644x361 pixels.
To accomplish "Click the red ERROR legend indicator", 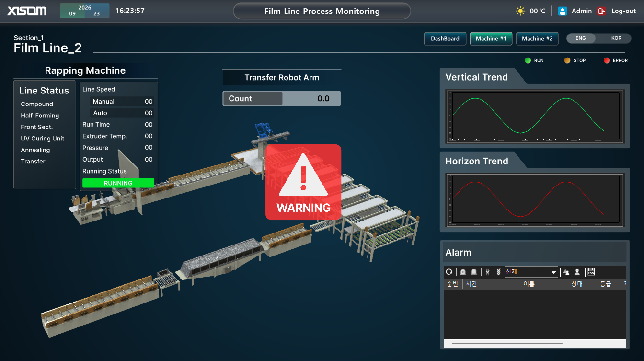I will point(607,60).
